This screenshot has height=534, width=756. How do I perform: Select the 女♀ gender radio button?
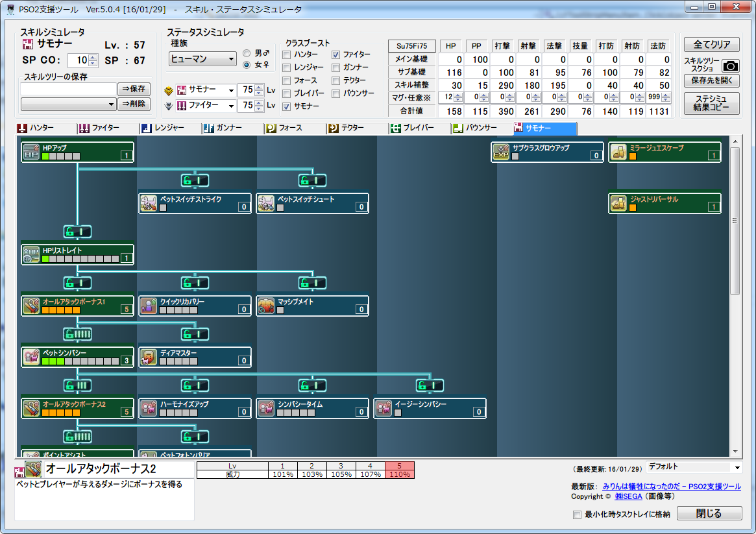247,65
